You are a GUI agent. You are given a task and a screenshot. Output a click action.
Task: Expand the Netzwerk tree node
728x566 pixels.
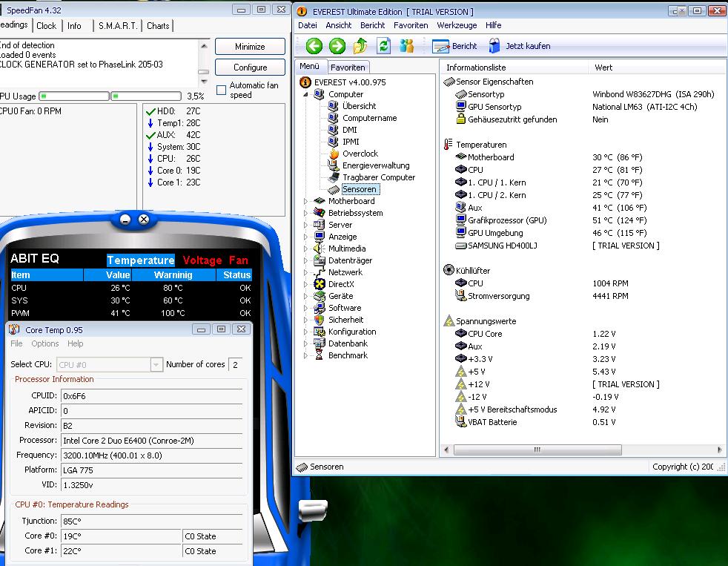pos(305,272)
